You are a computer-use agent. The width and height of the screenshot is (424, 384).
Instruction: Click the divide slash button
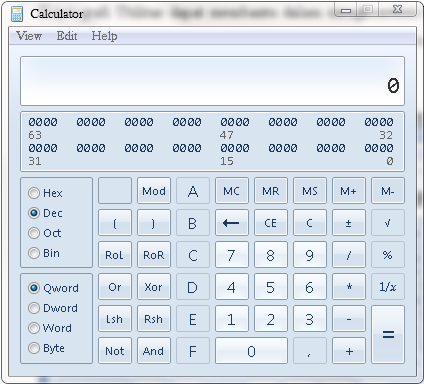tap(349, 255)
